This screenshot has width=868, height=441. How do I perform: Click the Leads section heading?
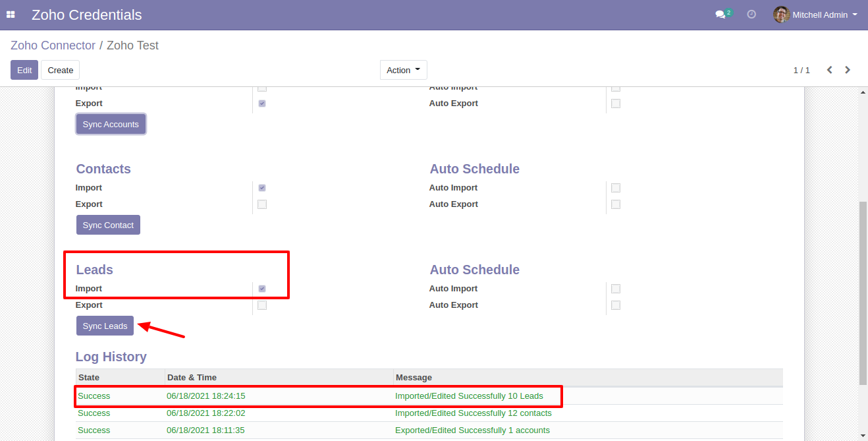(95, 270)
